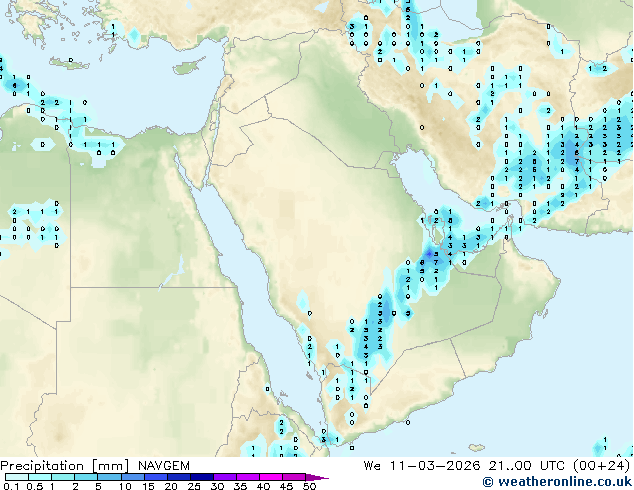Click the '15' legend scale value
The image size is (634, 490).
point(148,486)
